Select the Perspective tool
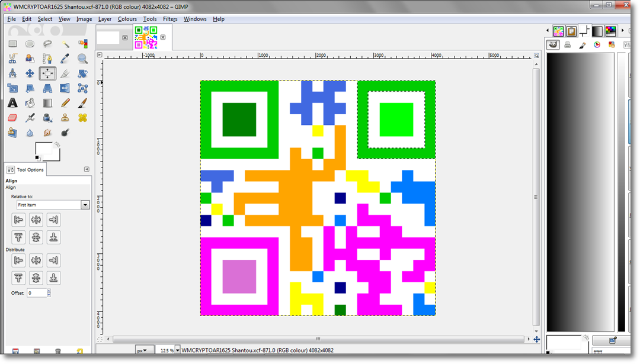The width and height of the screenshot is (640, 364). (x=47, y=88)
